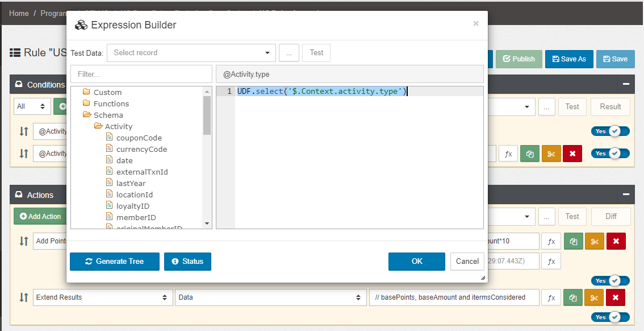644x331 pixels.
Task: Open the Select record test data dropdown
Action: click(x=191, y=53)
